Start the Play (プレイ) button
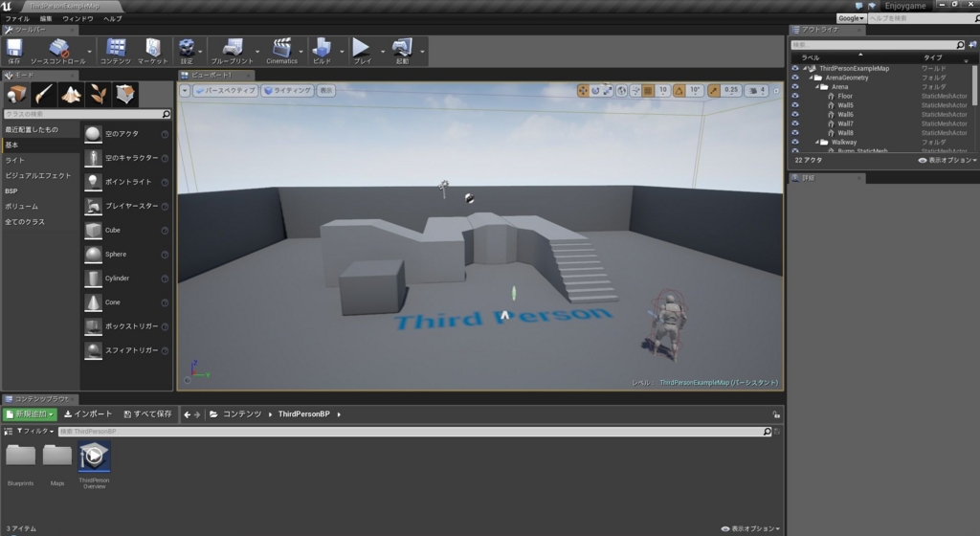 (x=362, y=50)
